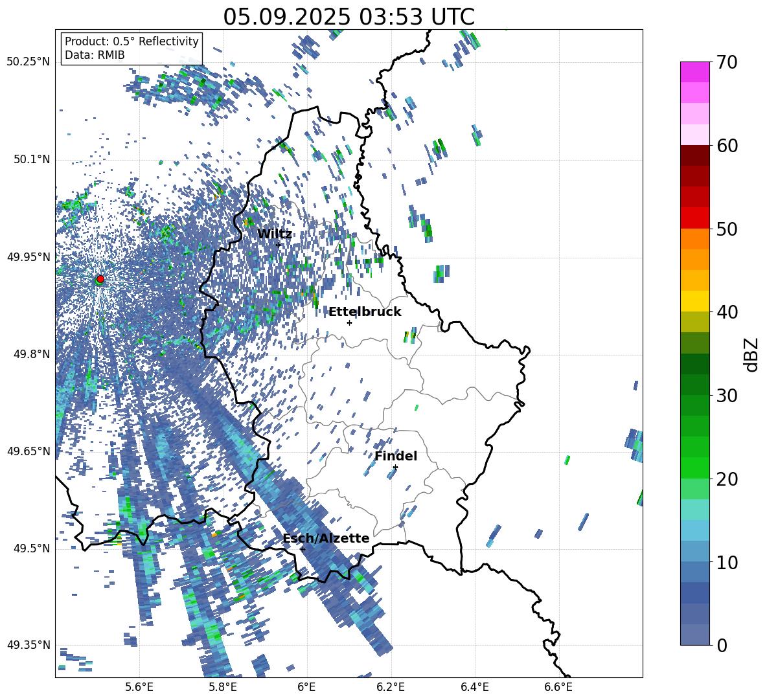The image size is (767, 700).
Task: Click the colorbar label 60
Action: (x=727, y=146)
